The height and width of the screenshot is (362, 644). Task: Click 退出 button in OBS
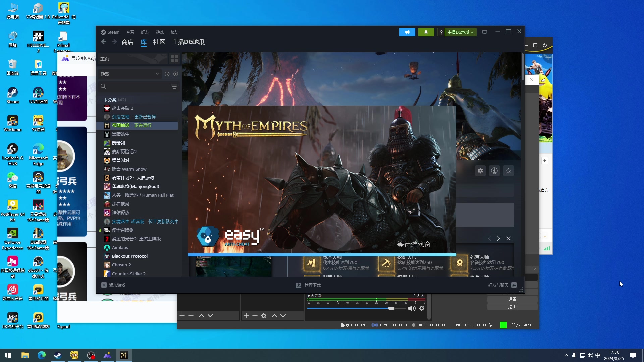(x=512, y=307)
